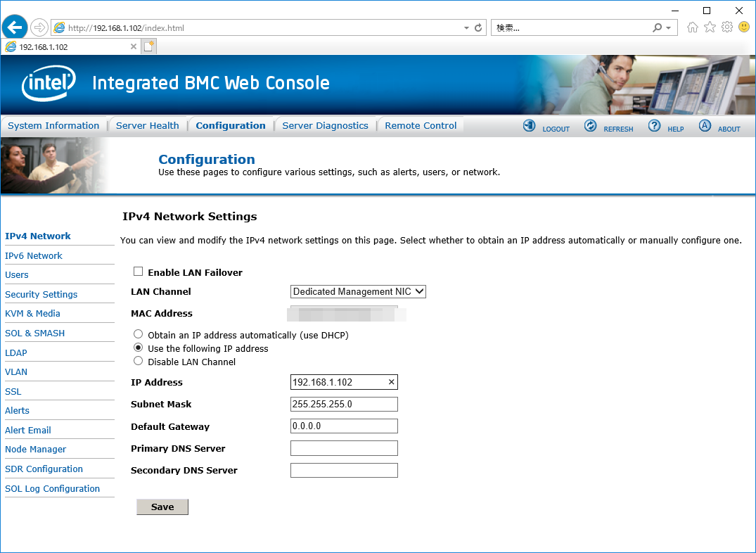
Task: Click the HELP text link
Action: pyautogui.click(x=676, y=129)
